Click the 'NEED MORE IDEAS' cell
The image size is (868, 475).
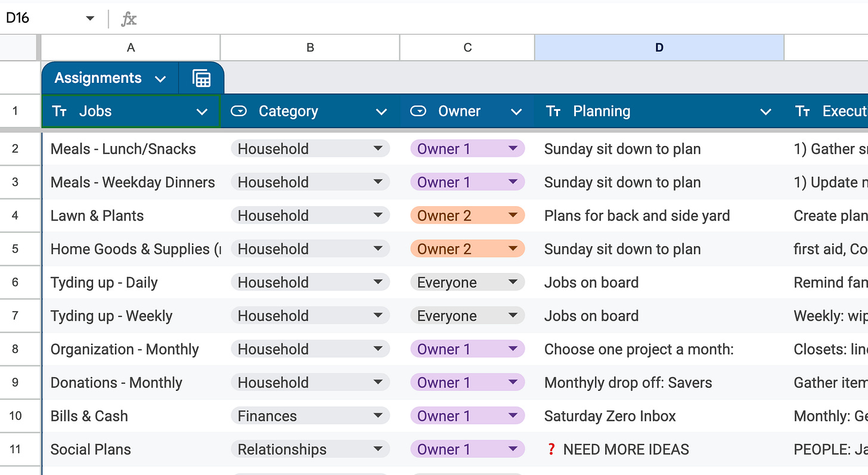(x=659, y=449)
